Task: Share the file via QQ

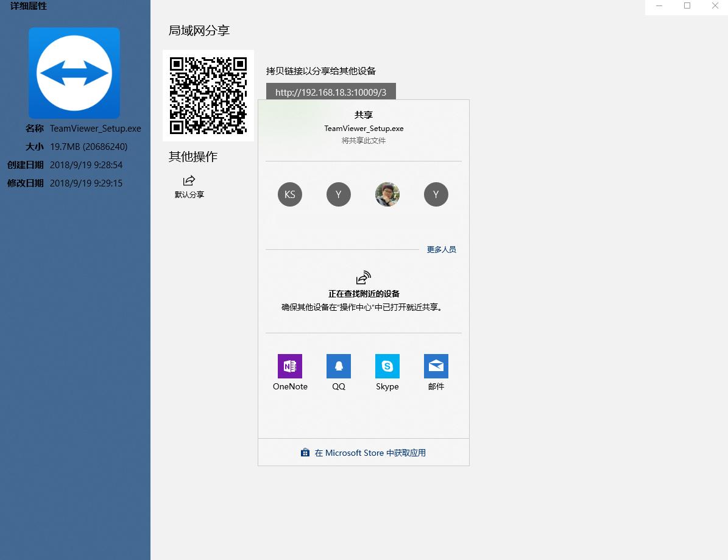Action: tap(338, 366)
